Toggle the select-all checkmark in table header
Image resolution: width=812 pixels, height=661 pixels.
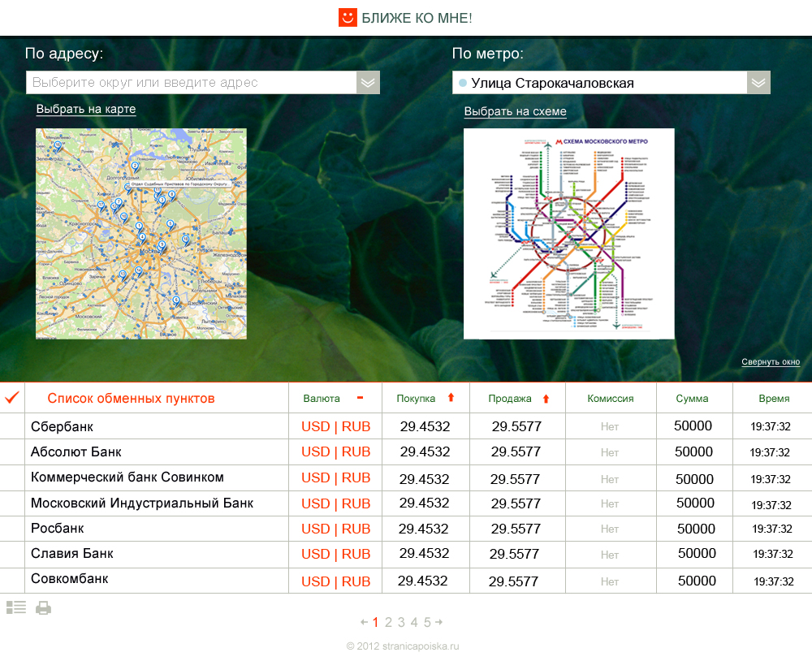pyautogui.click(x=12, y=398)
